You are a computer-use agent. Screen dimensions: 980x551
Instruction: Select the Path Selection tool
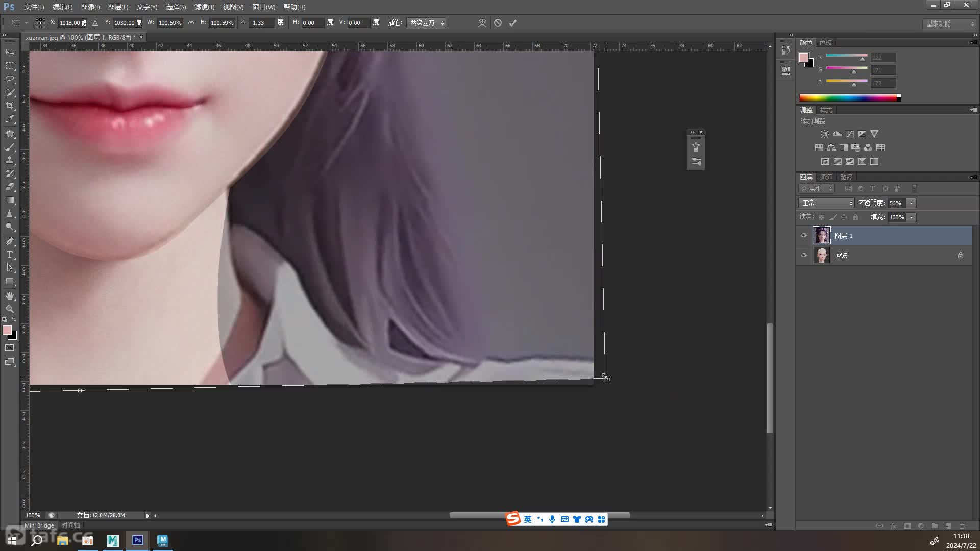10,268
